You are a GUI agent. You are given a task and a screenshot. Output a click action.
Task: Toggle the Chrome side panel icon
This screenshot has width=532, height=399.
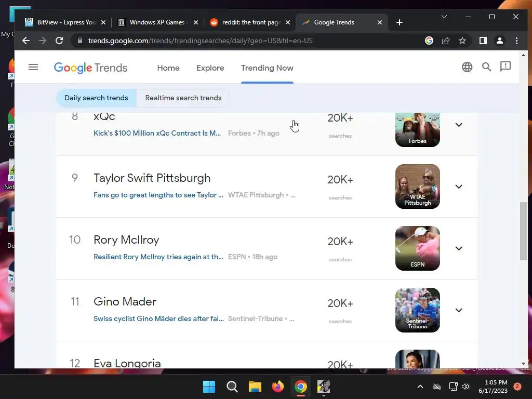point(483,41)
